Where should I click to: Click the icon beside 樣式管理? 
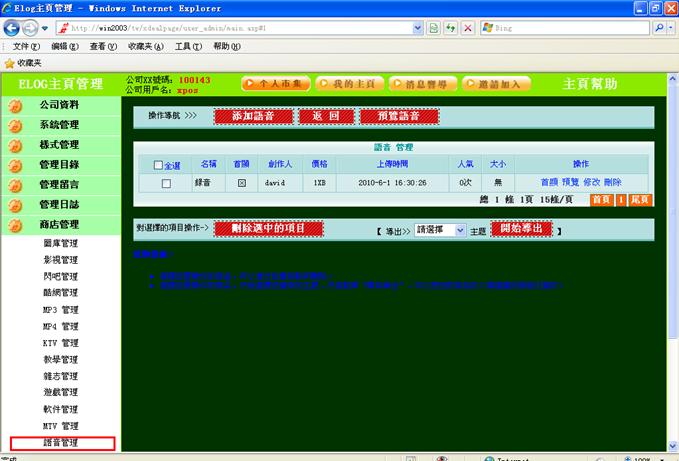coord(15,145)
